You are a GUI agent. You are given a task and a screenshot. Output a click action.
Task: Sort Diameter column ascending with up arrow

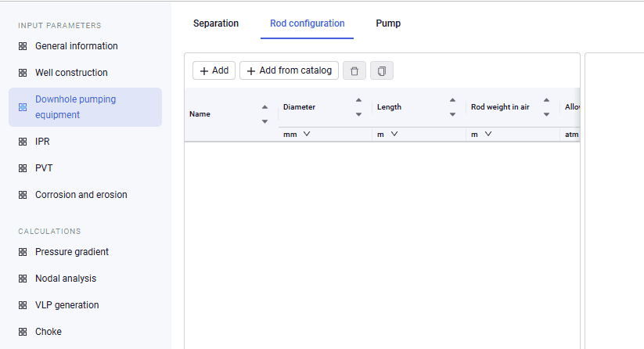(358, 100)
